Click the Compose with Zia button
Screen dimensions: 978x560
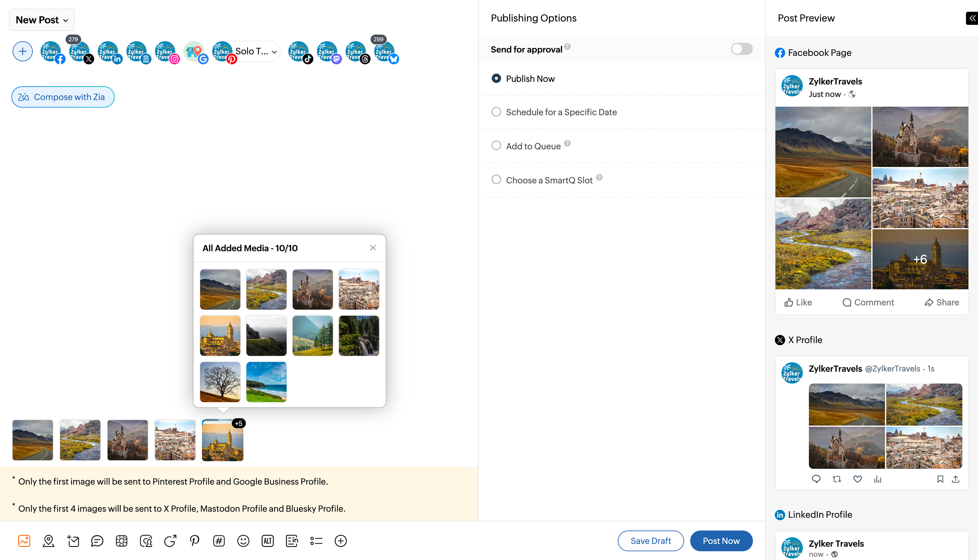63,97
